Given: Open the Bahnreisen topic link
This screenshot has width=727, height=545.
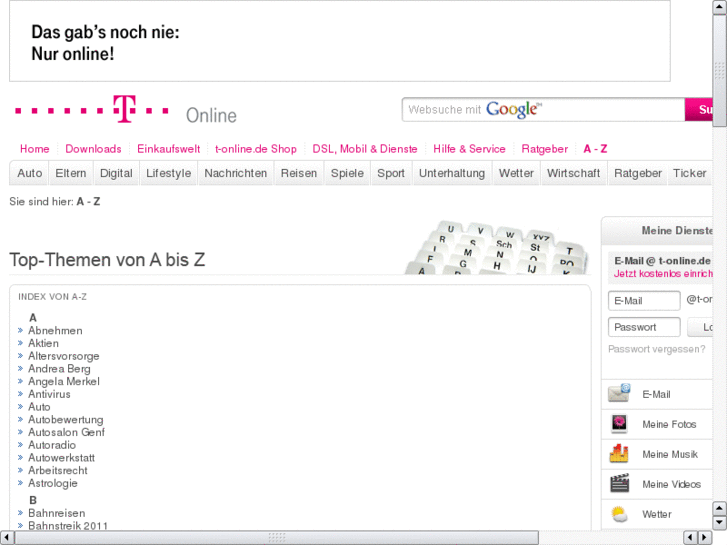Looking at the screenshot, I should pos(57,513).
